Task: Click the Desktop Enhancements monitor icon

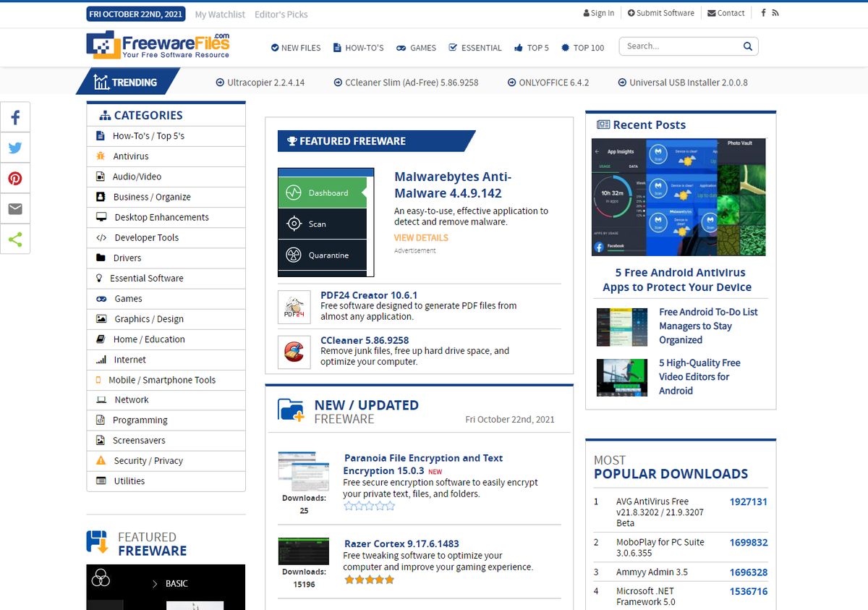Action: (x=101, y=217)
